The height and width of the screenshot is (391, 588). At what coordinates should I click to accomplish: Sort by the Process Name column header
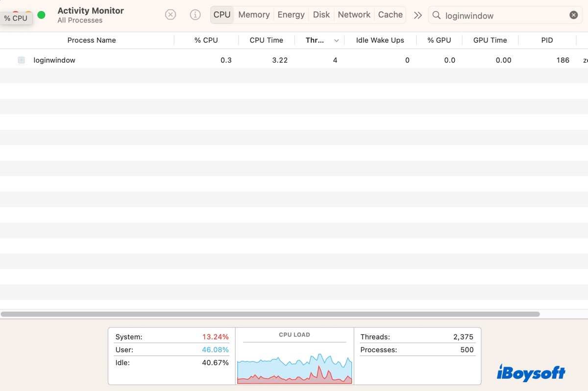pos(92,40)
